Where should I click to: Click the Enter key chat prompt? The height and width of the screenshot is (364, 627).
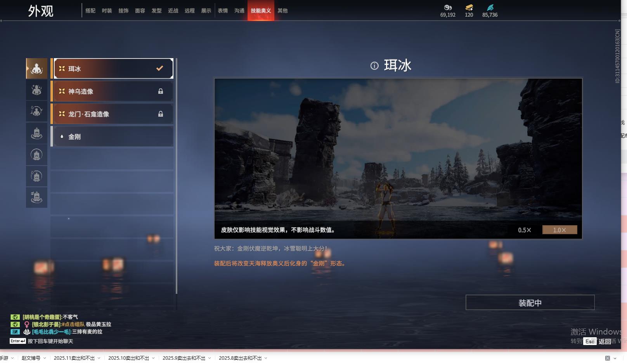coord(18,341)
